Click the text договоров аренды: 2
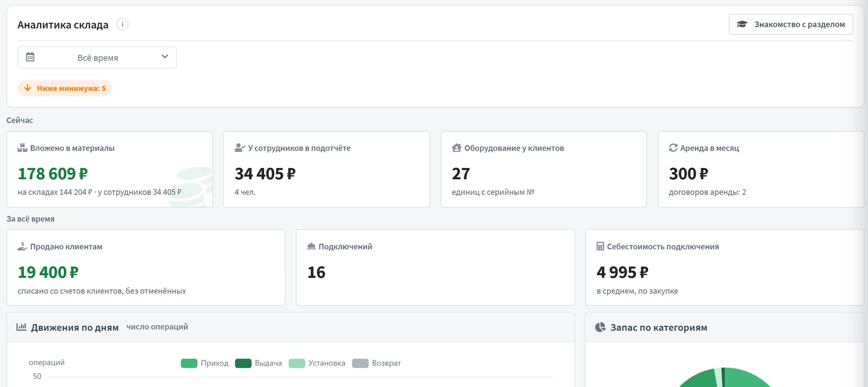The image size is (868, 387). 707,192
